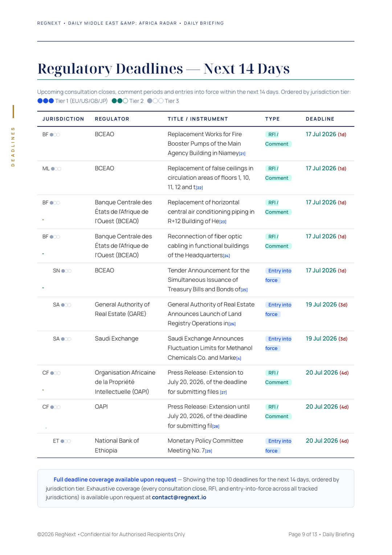This screenshot has height=555, width=392.
Task: Click the 'OAPI' regulator cell
Action: tap(101, 407)
